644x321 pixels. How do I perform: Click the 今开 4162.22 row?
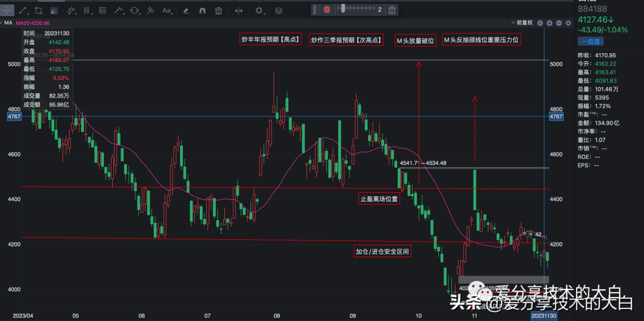pos(597,64)
